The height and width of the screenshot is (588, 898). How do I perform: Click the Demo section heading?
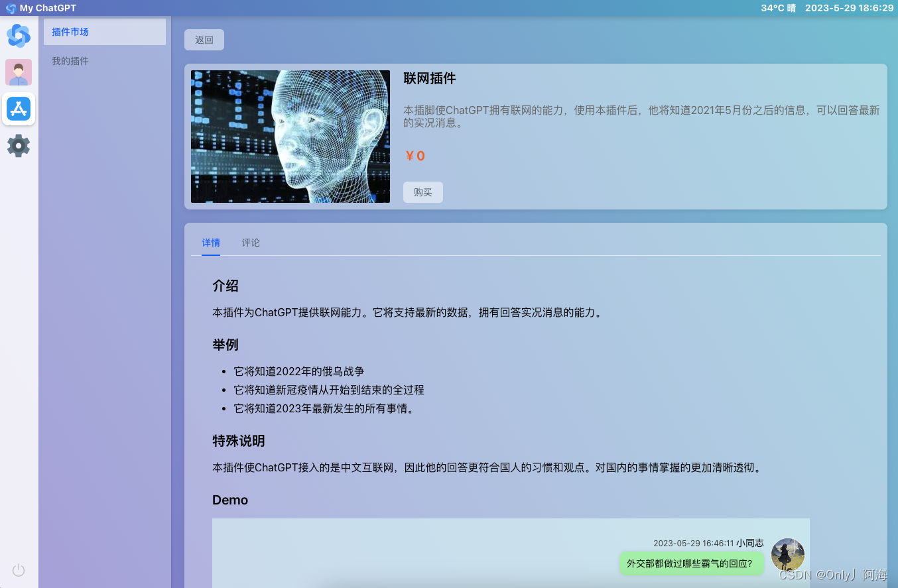point(230,500)
